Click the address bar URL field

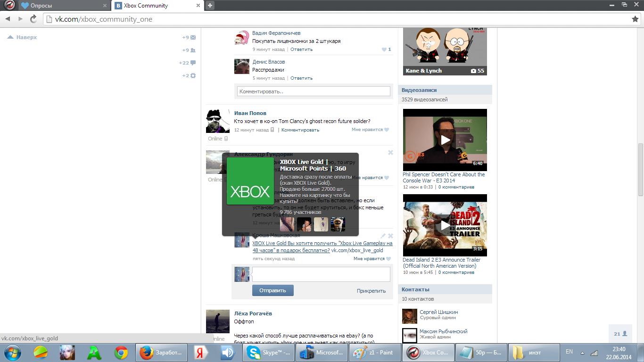tap(337, 19)
